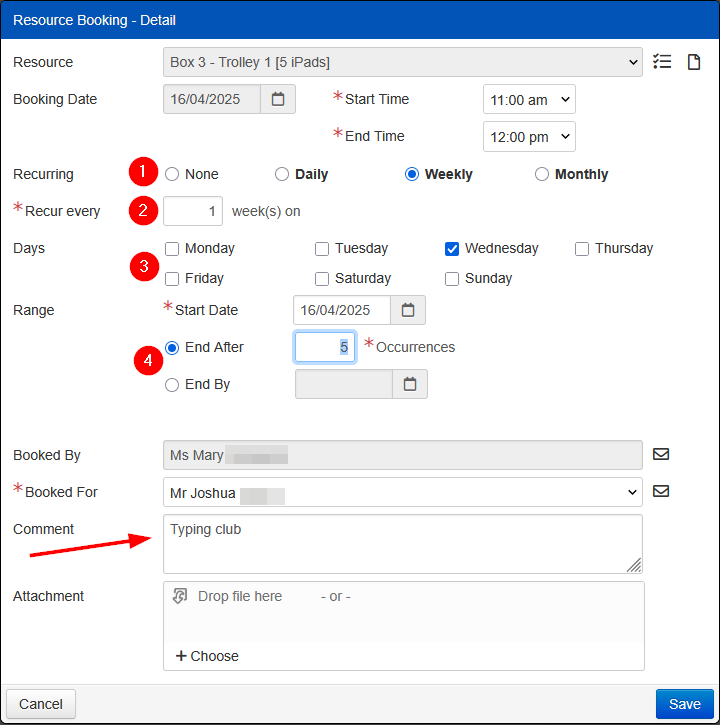Click into the Comment text area

[x=402, y=544]
